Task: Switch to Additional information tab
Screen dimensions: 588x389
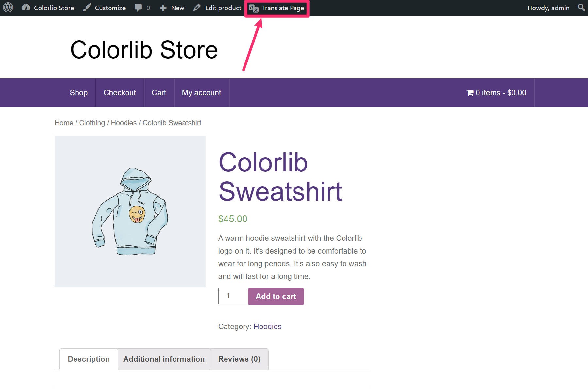Action: pos(164,359)
